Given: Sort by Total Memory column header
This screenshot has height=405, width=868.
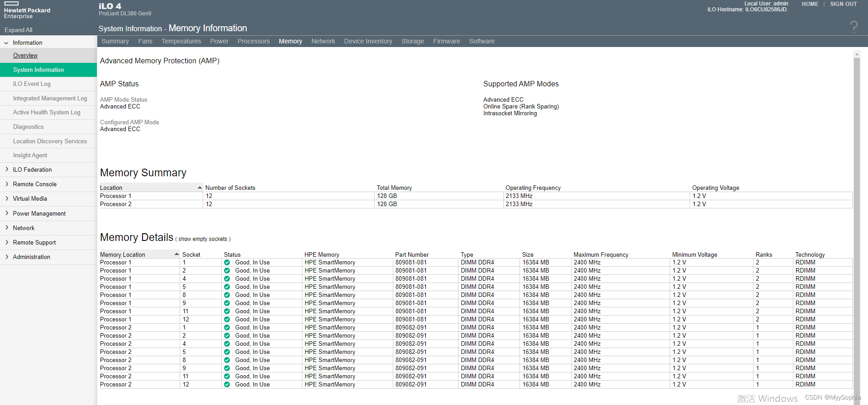Looking at the screenshot, I should coord(394,188).
